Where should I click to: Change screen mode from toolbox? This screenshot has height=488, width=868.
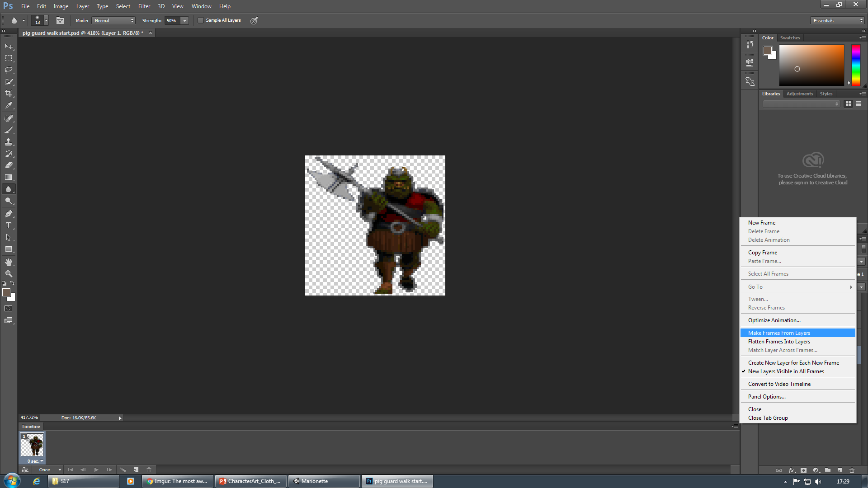(9, 320)
